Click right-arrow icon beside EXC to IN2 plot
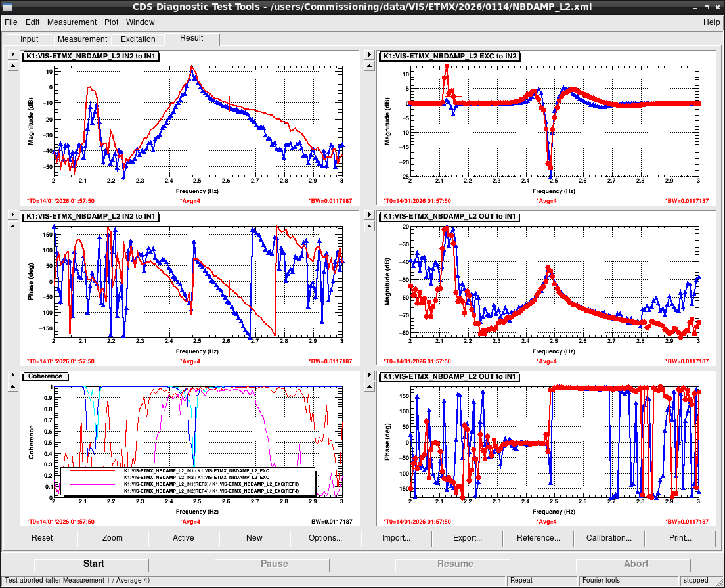Screen dimensions: 725x588 click(x=370, y=55)
